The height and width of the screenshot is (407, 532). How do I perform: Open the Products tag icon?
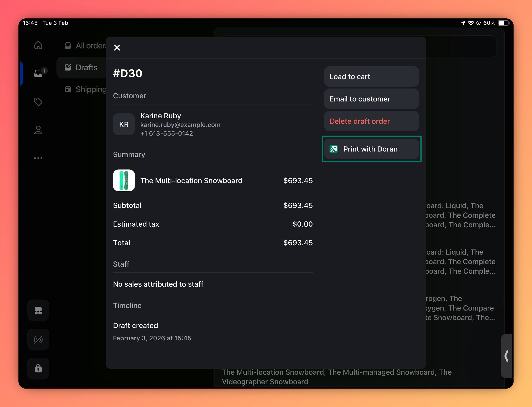[38, 102]
